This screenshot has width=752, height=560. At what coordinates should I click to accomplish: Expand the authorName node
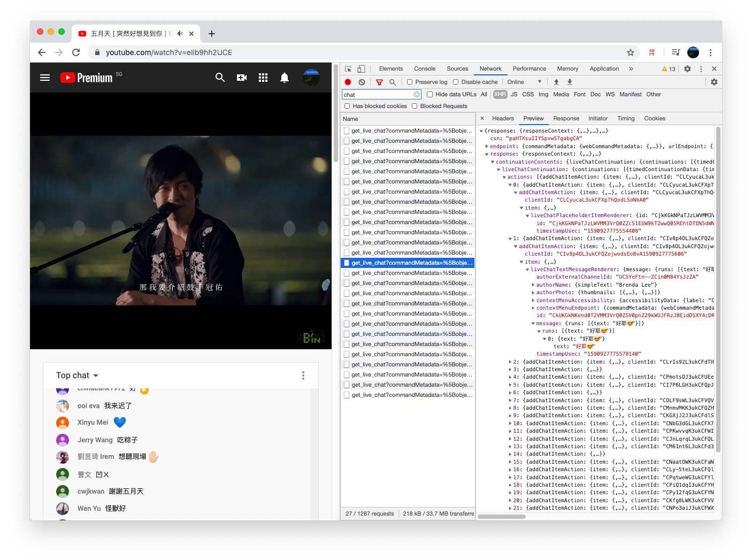click(x=533, y=285)
